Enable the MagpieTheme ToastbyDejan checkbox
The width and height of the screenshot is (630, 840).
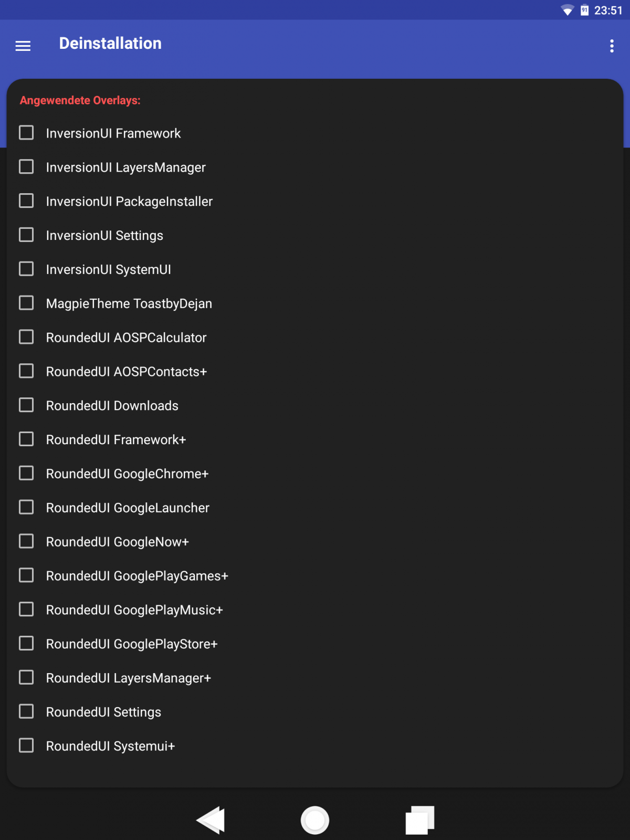tap(26, 303)
